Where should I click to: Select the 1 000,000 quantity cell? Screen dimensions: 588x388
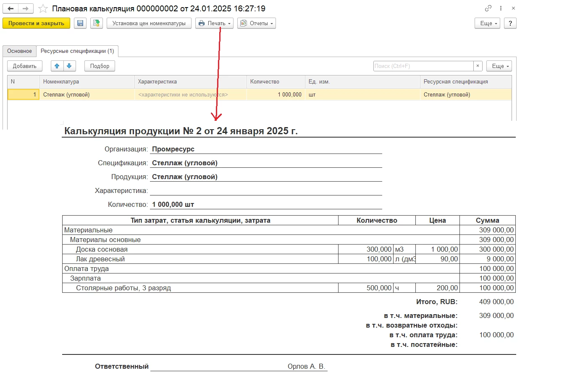click(x=276, y=94)
